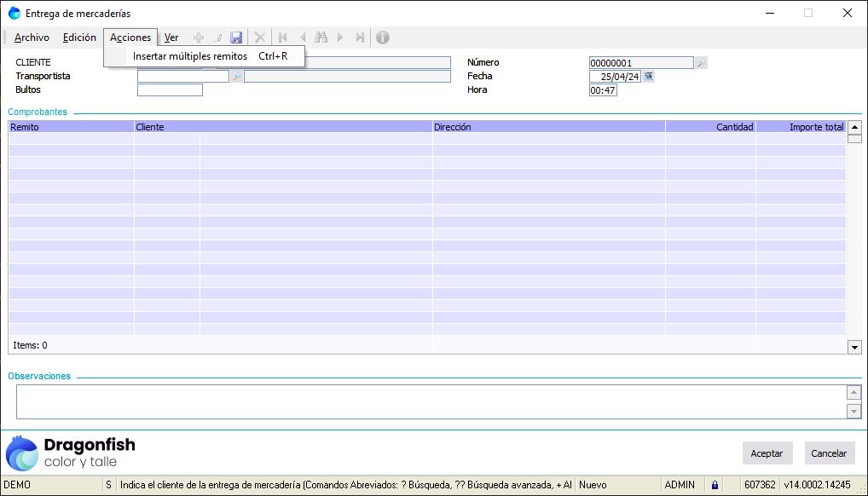The height and width of the screenshot is (496, 868).
Task: Click the Número lookup icon
Action: pyautogui.click(x=702, y=62)
